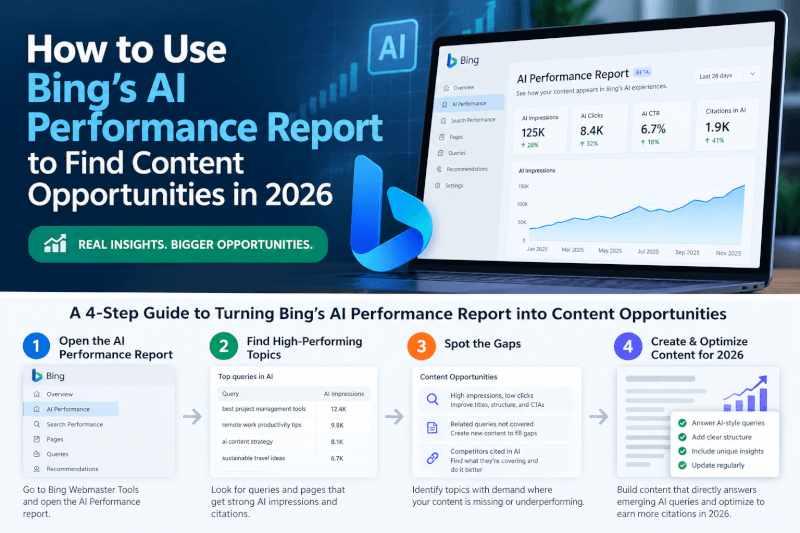
Task: Select the best project management tools query row
Action: 294,409
